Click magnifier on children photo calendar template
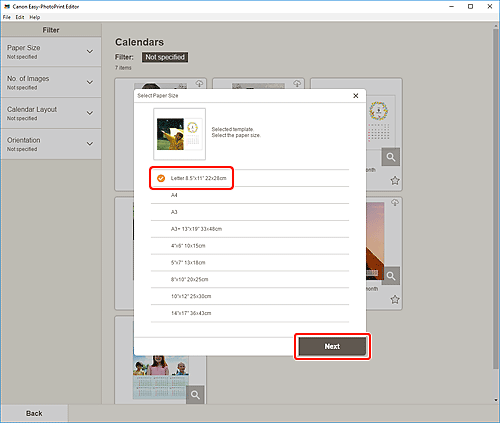 pos(195,395)
